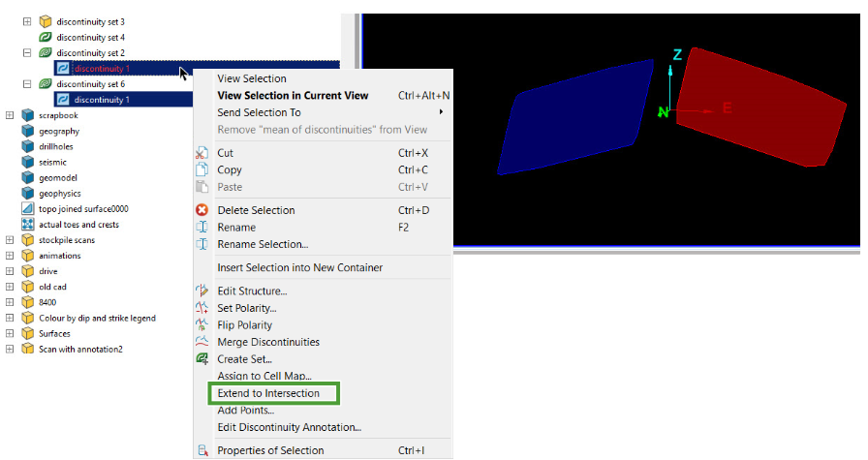
Task: Click the geomodel blue cube icon
Action: point(28,177)
